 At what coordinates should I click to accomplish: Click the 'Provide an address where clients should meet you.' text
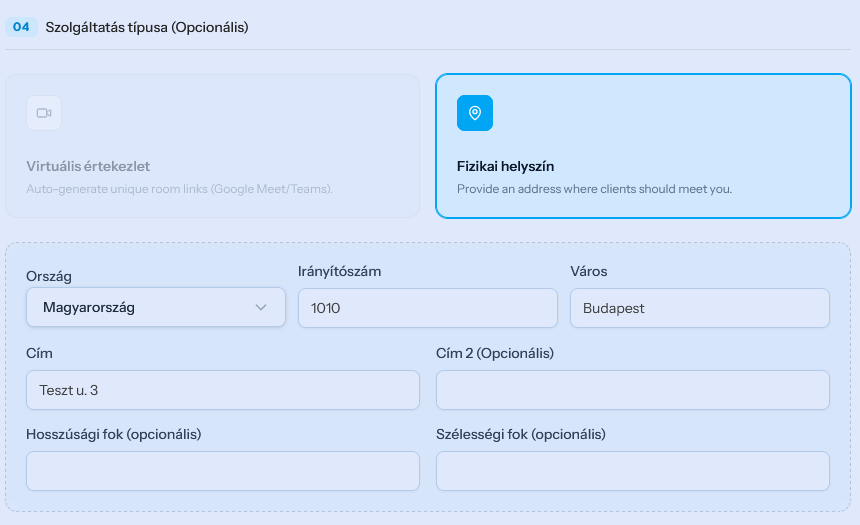(x=595, y=189)
